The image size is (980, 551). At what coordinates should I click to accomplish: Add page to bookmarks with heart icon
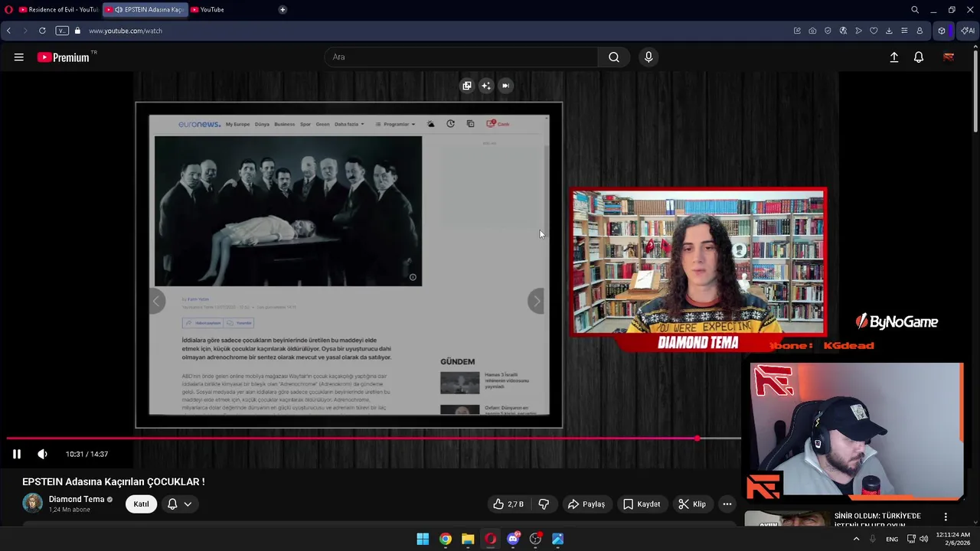(874, 31)
